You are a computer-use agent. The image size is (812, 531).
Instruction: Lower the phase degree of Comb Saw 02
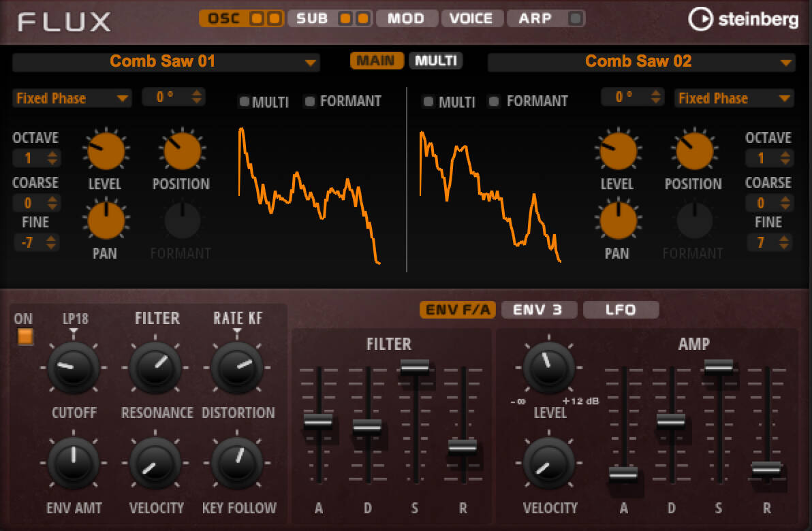[655, 100]
